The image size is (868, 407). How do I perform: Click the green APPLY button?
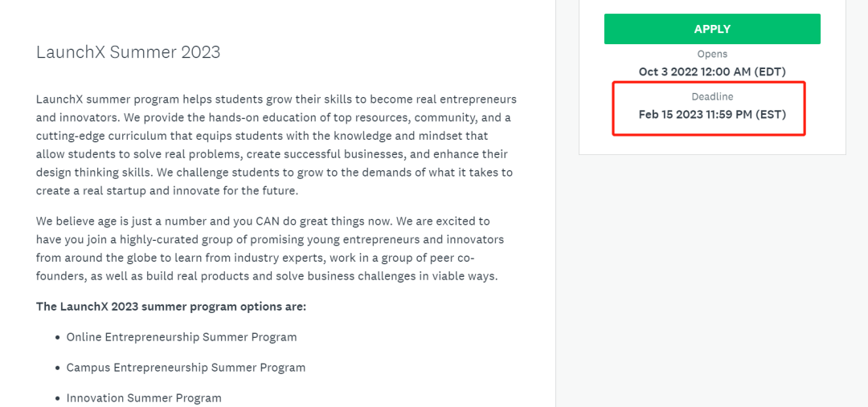[x=712, y=29]
